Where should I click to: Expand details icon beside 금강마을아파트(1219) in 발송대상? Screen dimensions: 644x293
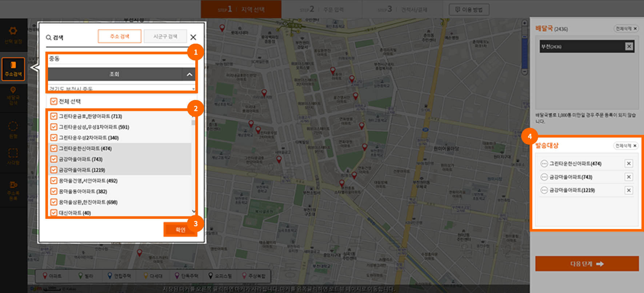pos(544,190)
